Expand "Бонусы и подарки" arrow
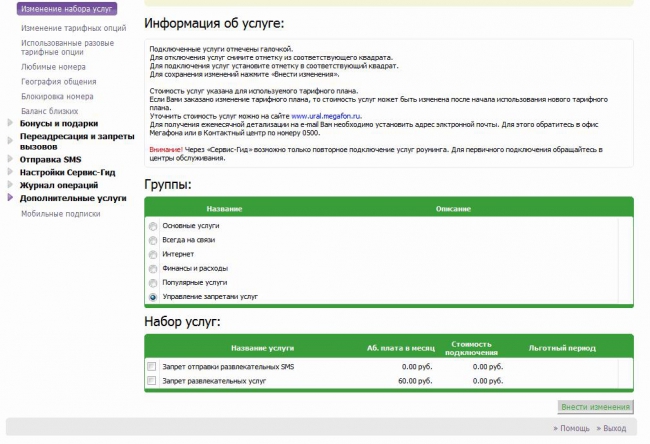Viewport: 650px width, 444px height. (10, 123)
